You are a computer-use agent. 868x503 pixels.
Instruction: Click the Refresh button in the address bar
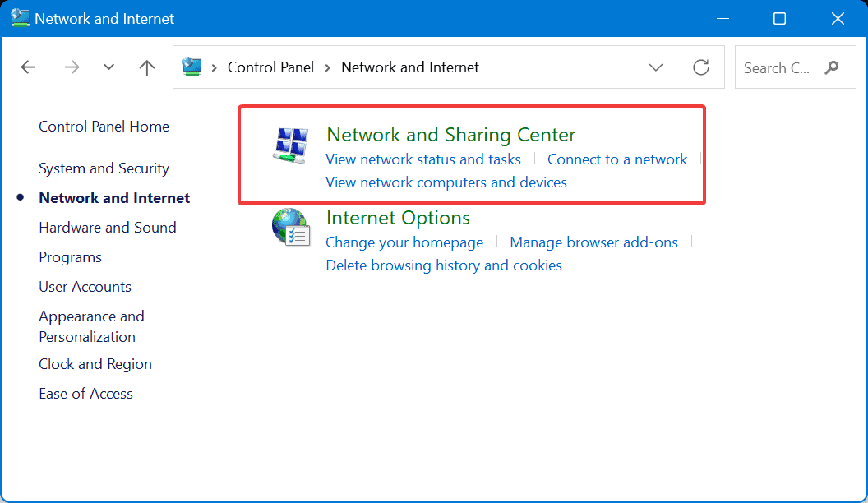tap(701, 67)
